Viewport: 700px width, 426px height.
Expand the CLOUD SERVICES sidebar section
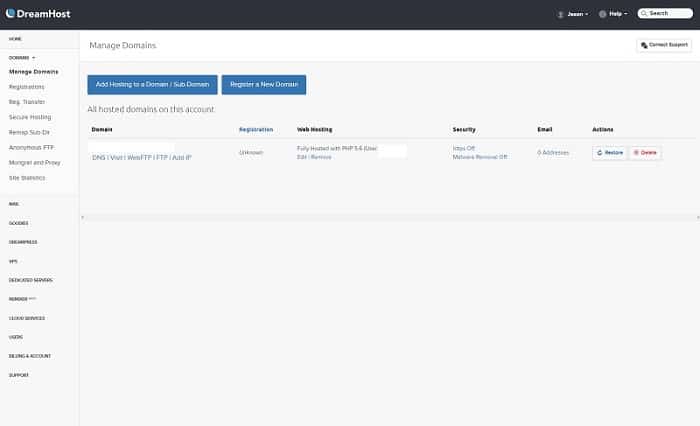tap(27, 318)
